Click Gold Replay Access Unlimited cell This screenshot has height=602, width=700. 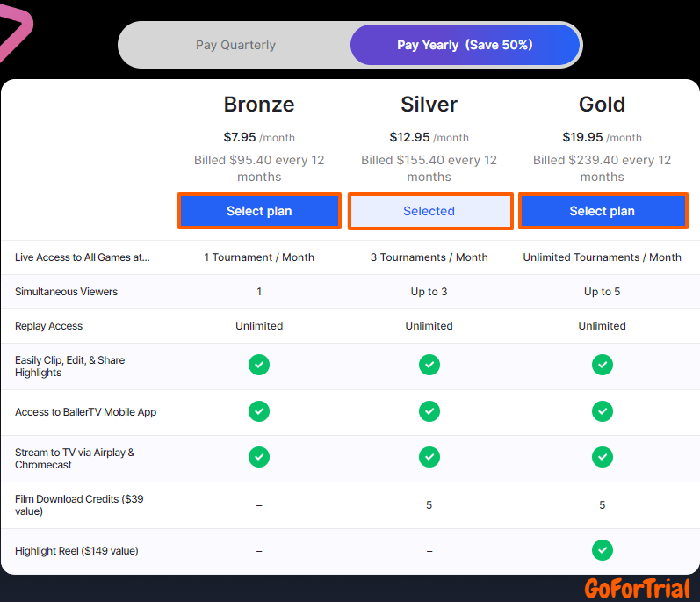(603, 326)
